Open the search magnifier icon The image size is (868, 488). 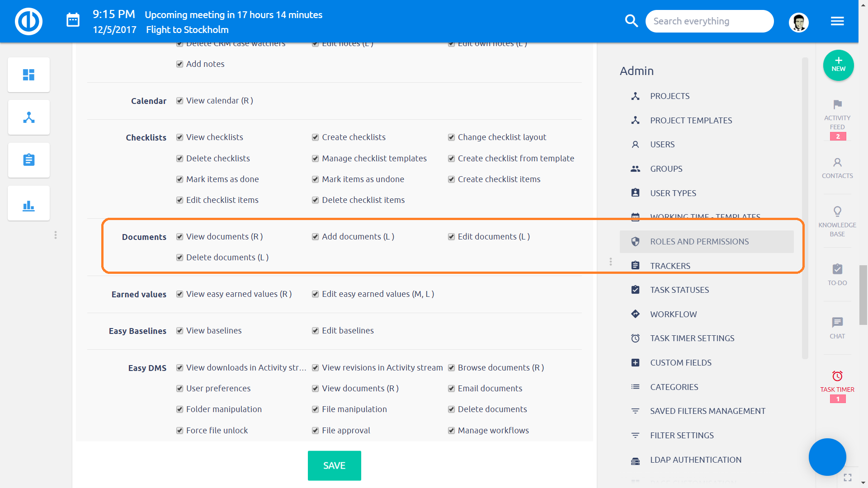coord(631,21)
